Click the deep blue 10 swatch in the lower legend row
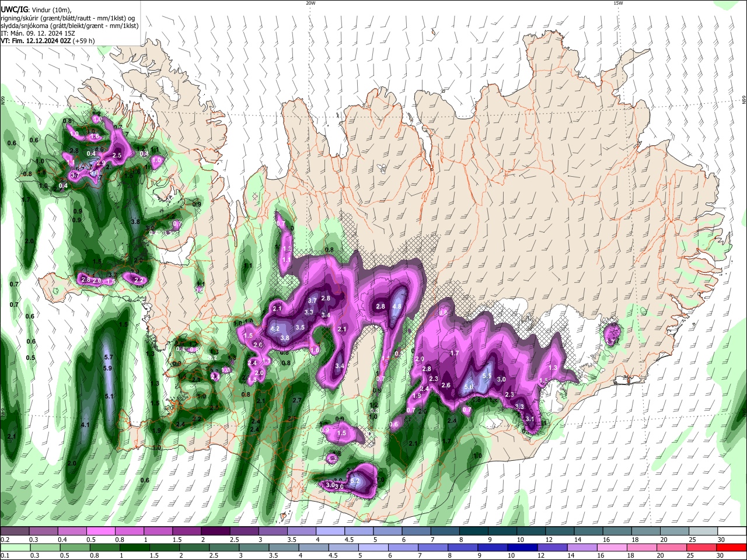Viewport: 747px width, 560px height. click(522, 547)
